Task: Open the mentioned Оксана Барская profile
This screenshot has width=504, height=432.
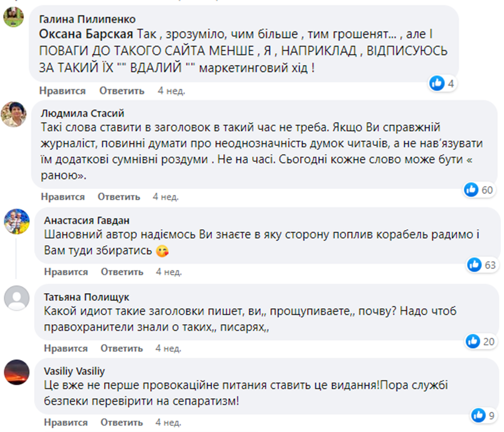Action: click(x=86, y=34)
